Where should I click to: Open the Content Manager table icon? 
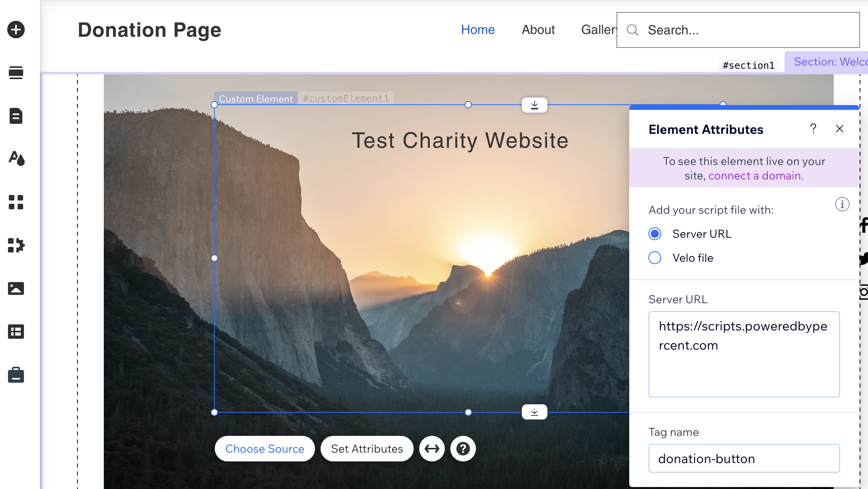(x=16, y=332)
